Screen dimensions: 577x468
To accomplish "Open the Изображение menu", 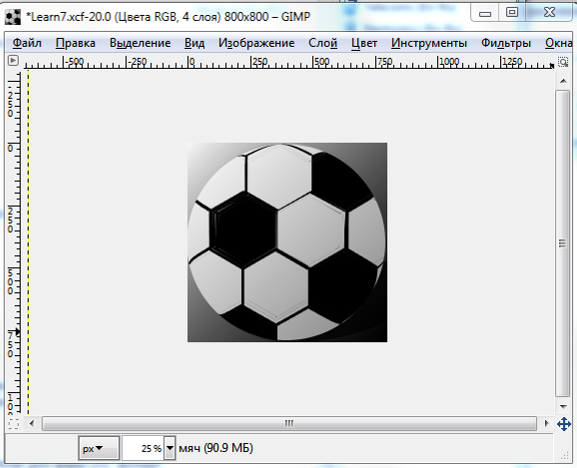I will click(x=256, y=43).
